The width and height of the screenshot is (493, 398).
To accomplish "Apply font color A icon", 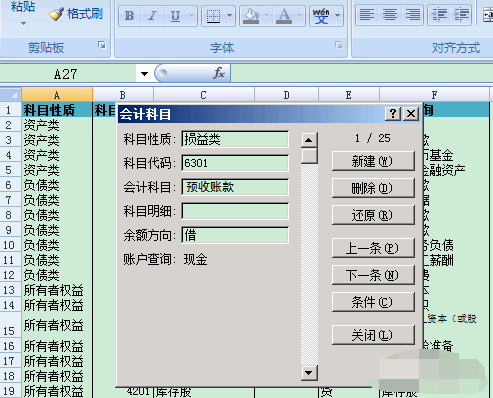I will [x=284, y=16].
